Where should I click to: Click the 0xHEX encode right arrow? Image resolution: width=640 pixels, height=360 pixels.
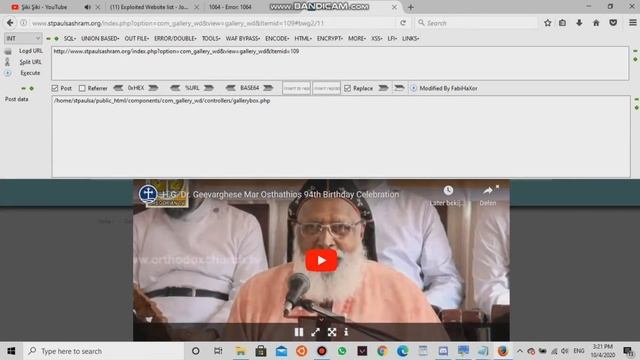point(153,88)
